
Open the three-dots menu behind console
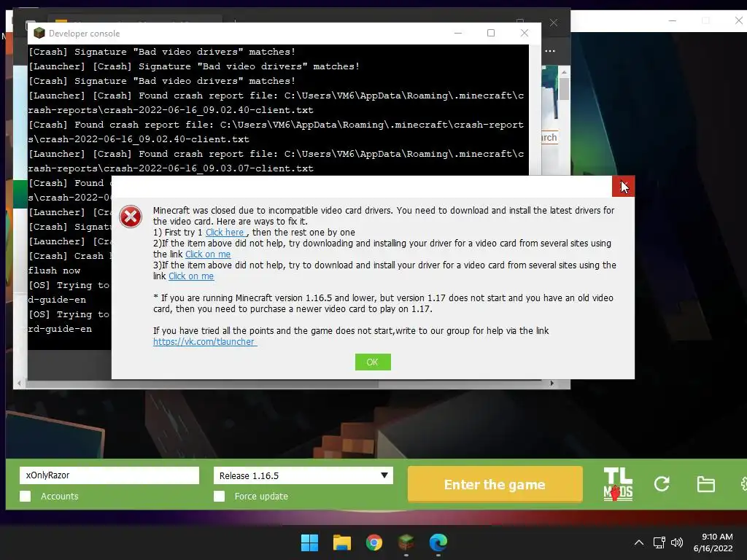[x=550, y=51]
